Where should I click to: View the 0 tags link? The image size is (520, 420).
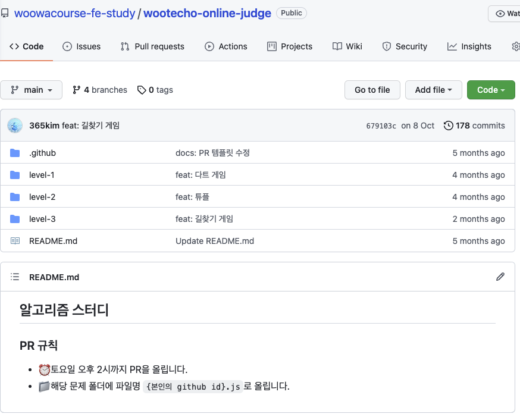[x=155, y=90]
